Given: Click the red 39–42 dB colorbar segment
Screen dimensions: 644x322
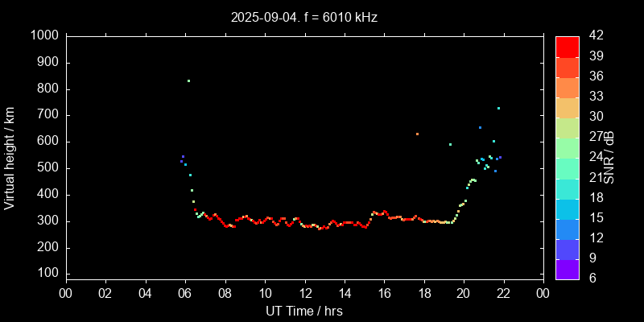Looking at the screenshot, I should pos(568,46).
